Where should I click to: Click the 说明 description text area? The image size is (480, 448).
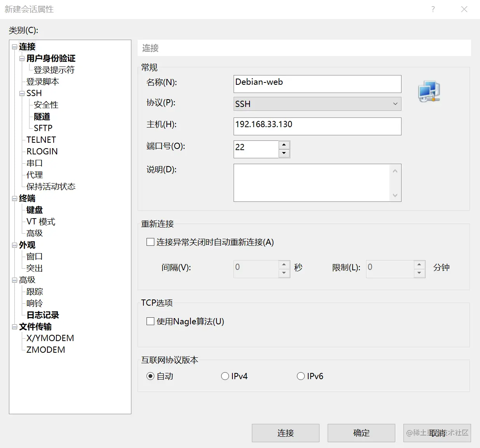[x=311, y=183]
